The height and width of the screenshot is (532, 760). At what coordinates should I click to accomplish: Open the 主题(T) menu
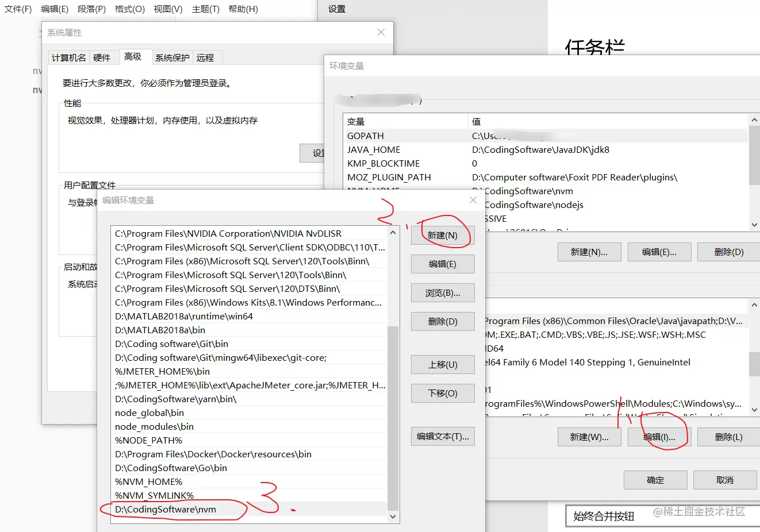point(206,9)
